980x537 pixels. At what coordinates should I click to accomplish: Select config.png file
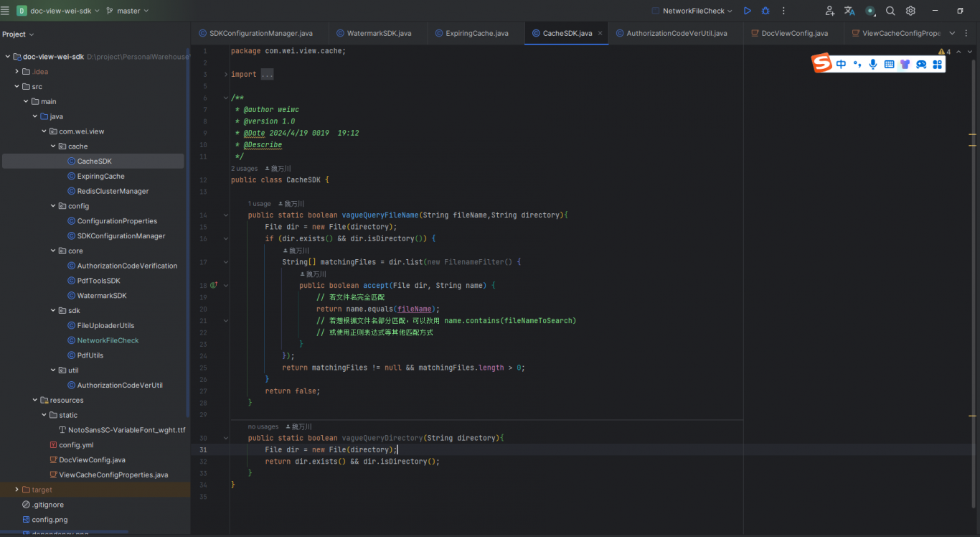50,520
